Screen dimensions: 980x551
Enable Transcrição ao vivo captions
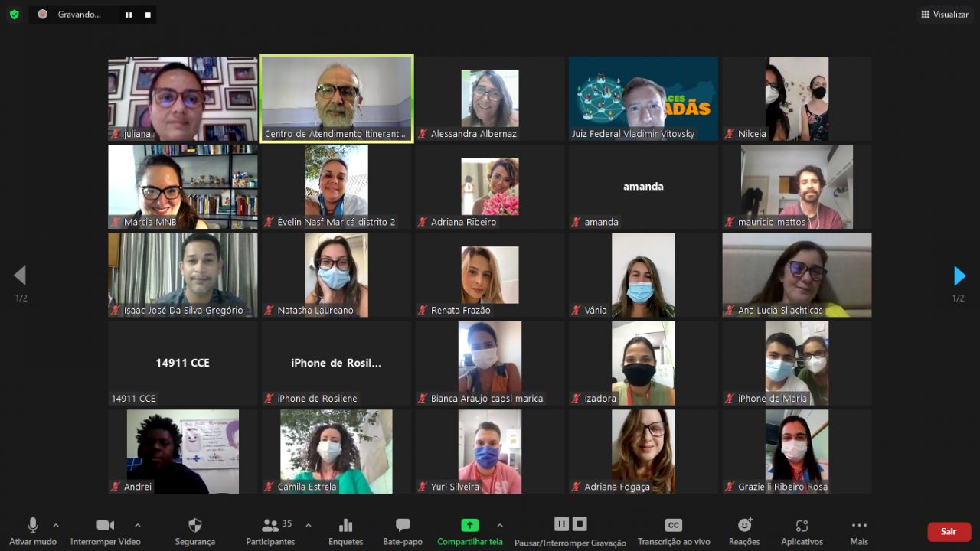(674, 531)
